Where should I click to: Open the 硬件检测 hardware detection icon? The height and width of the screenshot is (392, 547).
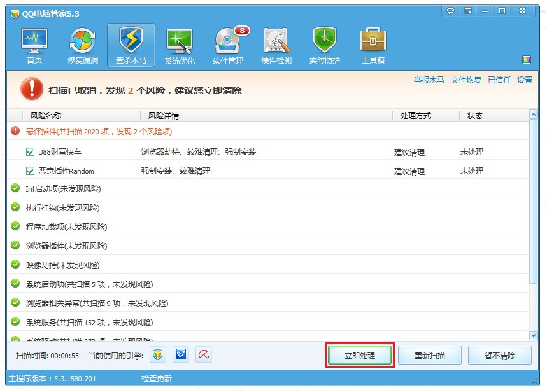[x=276, y=46]
